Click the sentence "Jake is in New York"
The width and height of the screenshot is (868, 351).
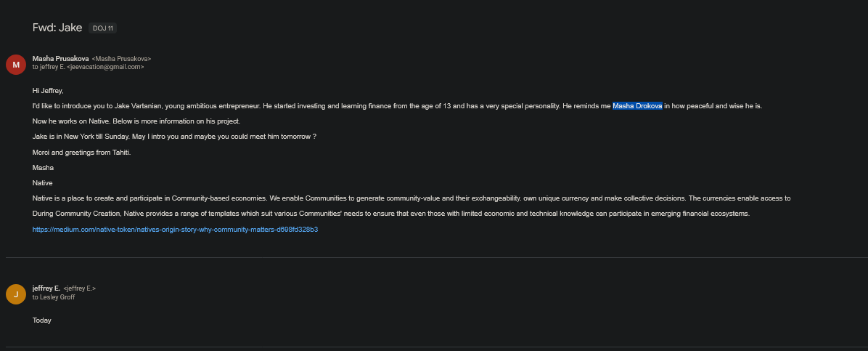pos(174,137)
